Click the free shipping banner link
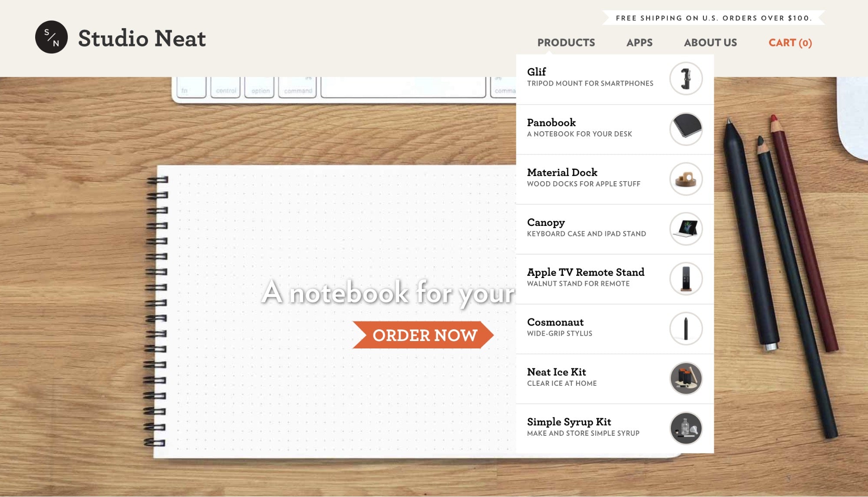This screenshot has width=868, height=497. click(713, 17)
